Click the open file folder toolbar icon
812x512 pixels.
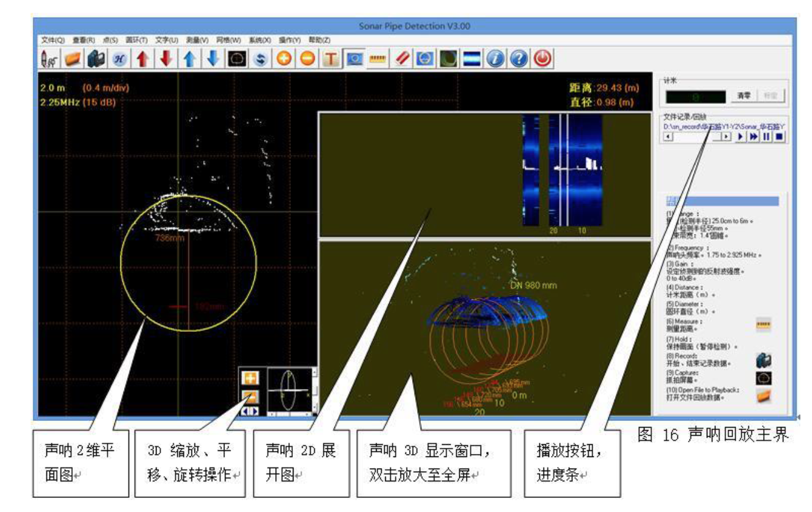click(73, 59)
